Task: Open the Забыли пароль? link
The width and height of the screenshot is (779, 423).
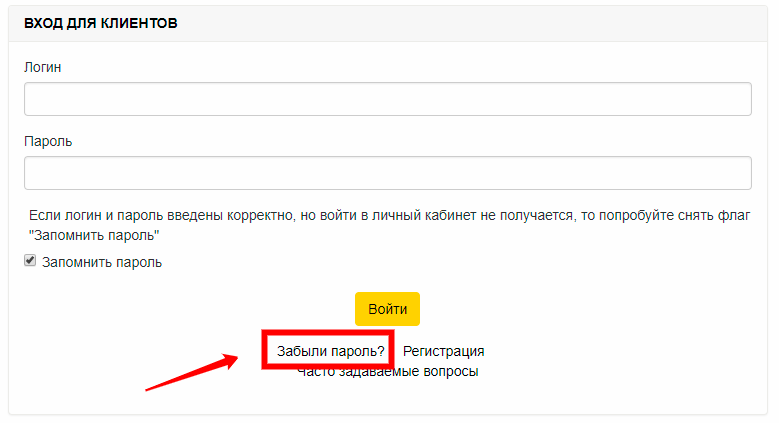Action: [330, 351]
